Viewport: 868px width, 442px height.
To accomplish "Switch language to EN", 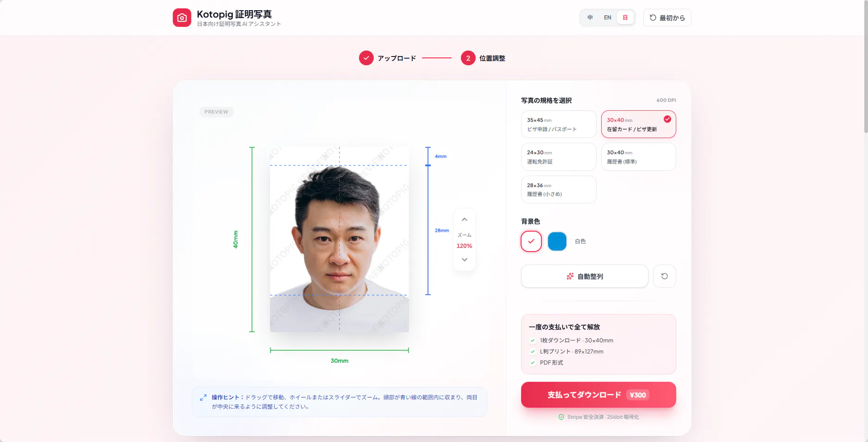I will 607,18.
